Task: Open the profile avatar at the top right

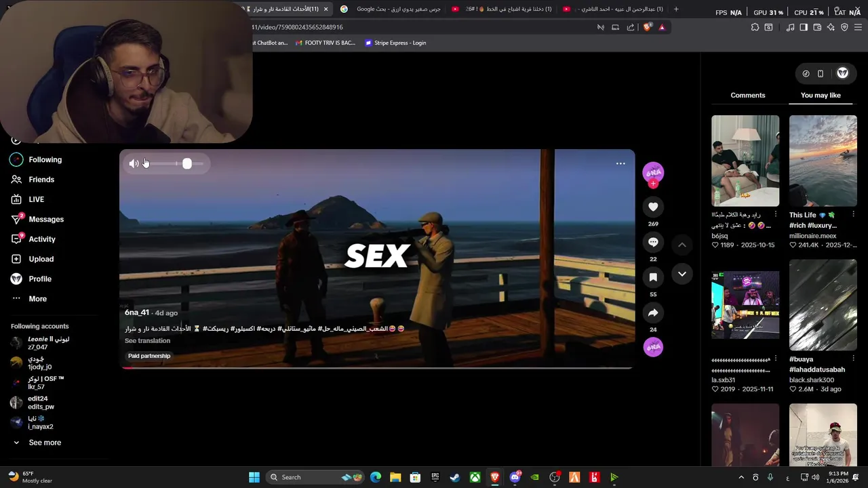Action: [842, 73]
